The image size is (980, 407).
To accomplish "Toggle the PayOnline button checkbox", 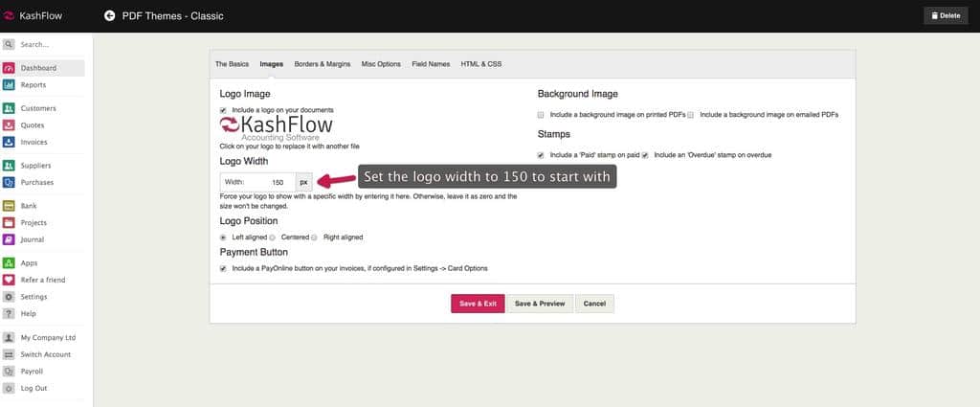I will (x=224, y=268).
